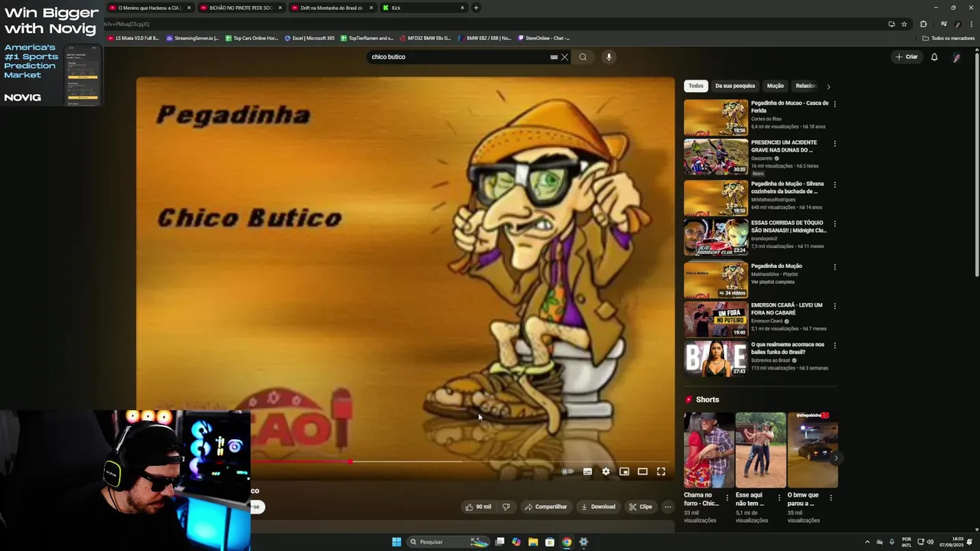Open ESSAS CORRIDAS DE TÓQUIO video thumbnail
Viewport: 980px width, 551px height.
click(x=716, y=237)
